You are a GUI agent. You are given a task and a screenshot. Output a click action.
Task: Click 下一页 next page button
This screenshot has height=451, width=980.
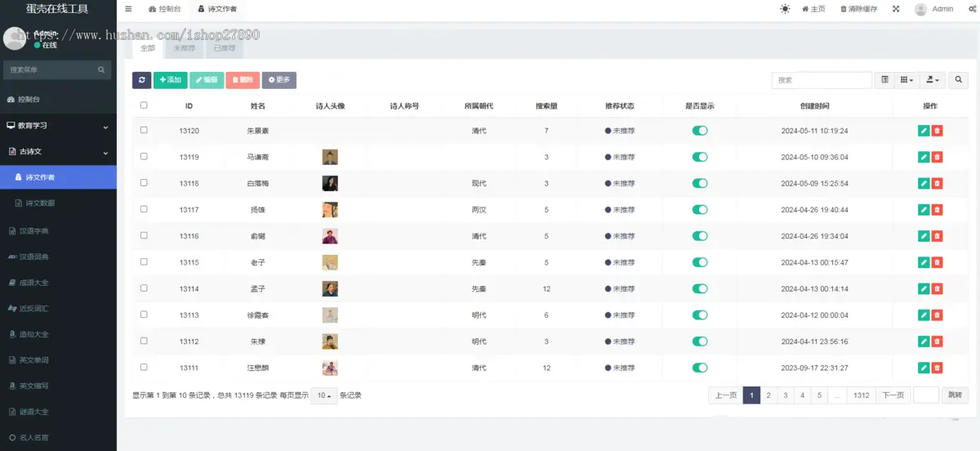pyautogui.click(x=893, y=395)
